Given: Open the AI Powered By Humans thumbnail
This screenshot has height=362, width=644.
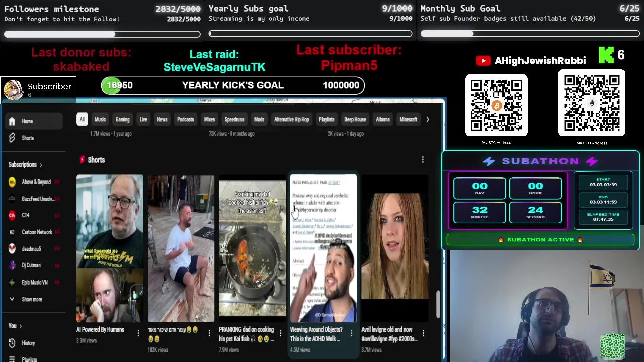Looking at the screenshot, I should (x=110, y=248).
